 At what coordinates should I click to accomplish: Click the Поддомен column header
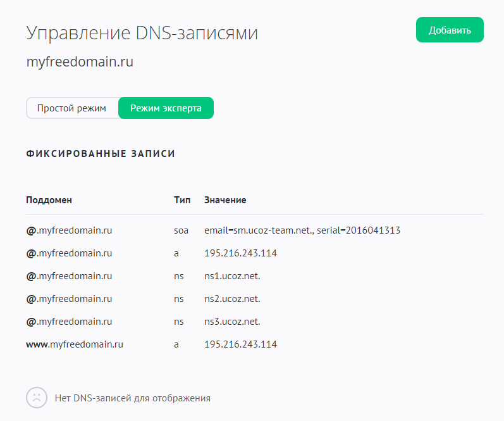49,200
